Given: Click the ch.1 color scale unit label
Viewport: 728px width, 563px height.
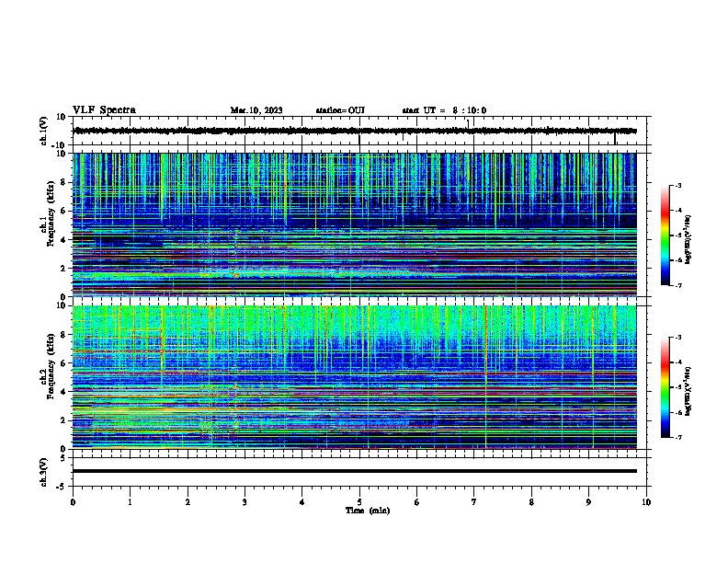Looking at the screenshot, I should point(688,240).
